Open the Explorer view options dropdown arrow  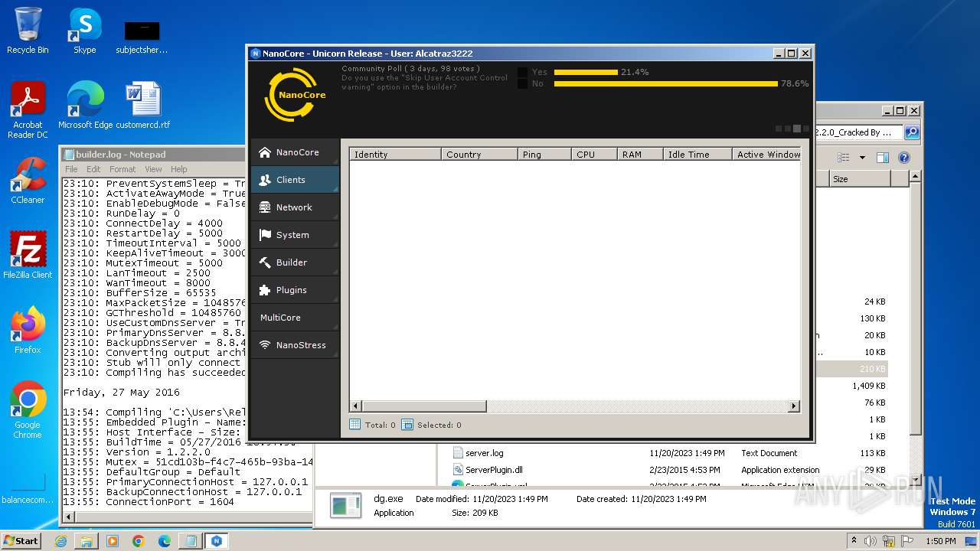(x=862, y=158)
